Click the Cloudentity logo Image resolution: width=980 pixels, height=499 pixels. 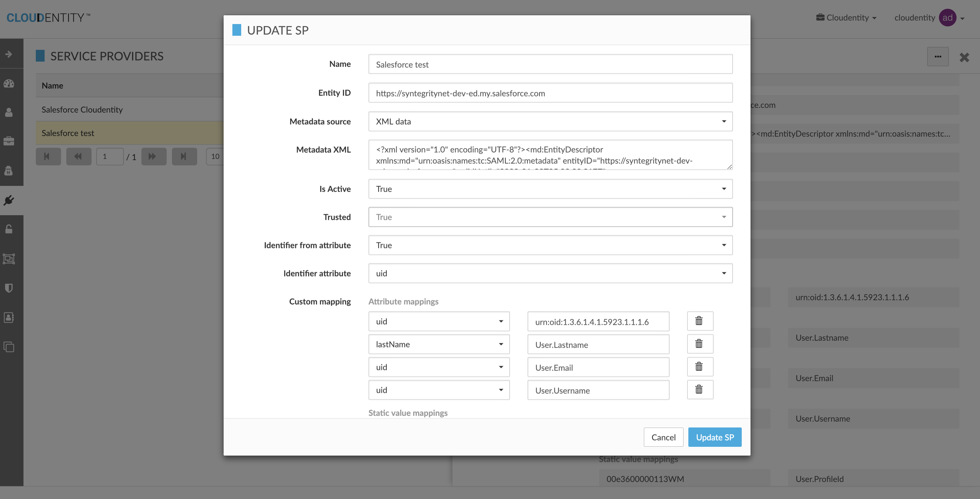pyautogui.click(x=48, y=18)
